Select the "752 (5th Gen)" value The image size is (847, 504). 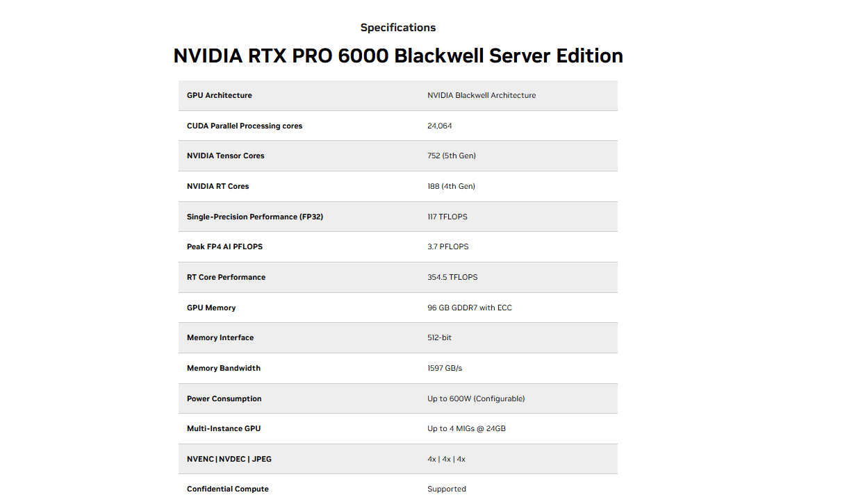pos(452,156)
